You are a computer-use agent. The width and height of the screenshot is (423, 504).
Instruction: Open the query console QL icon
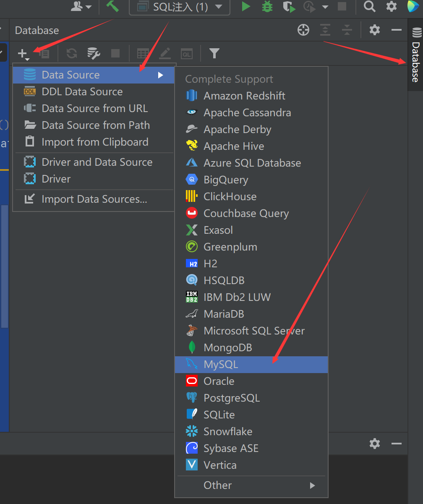(186, 54)
